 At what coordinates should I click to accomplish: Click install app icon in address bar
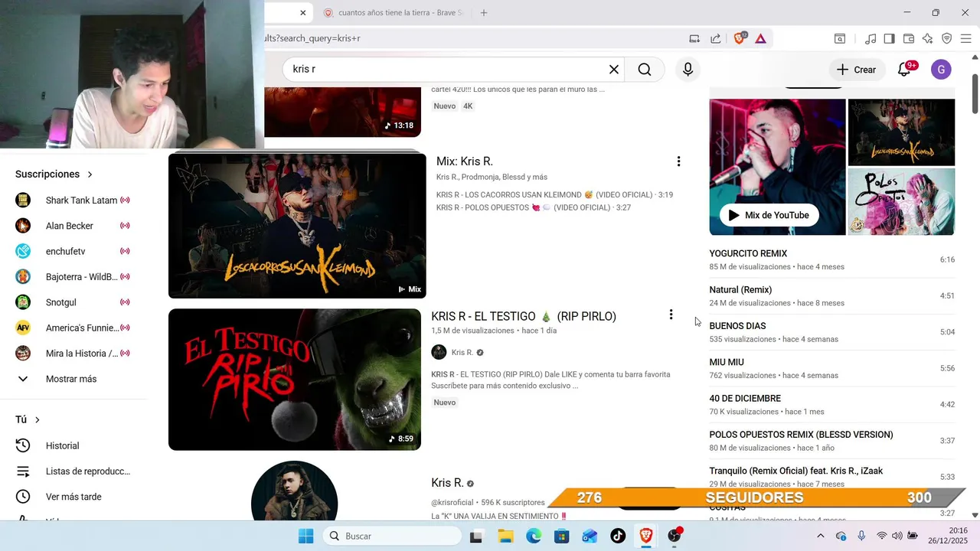point(694,38)
